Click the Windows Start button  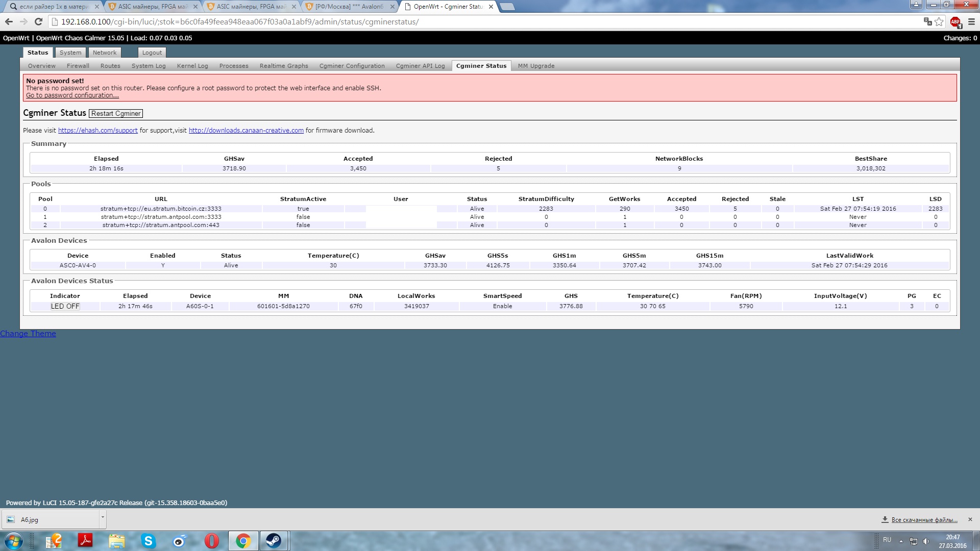coord(14,541)
